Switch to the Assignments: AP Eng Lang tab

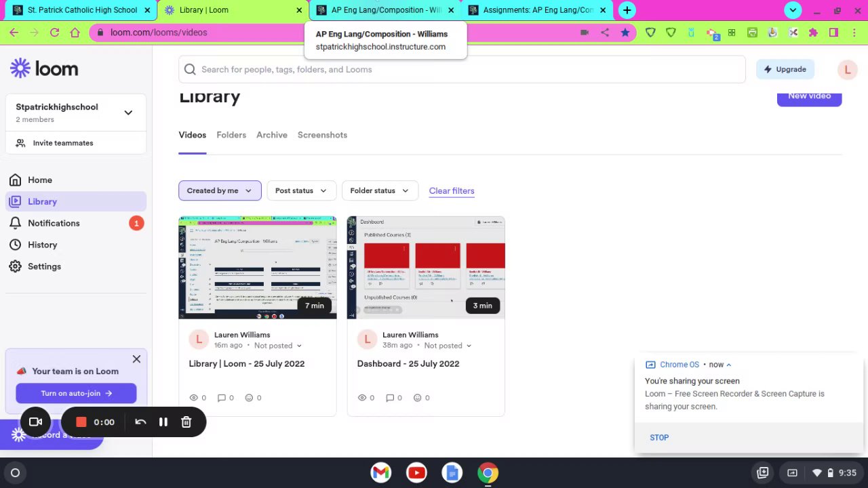pos(538,10)
